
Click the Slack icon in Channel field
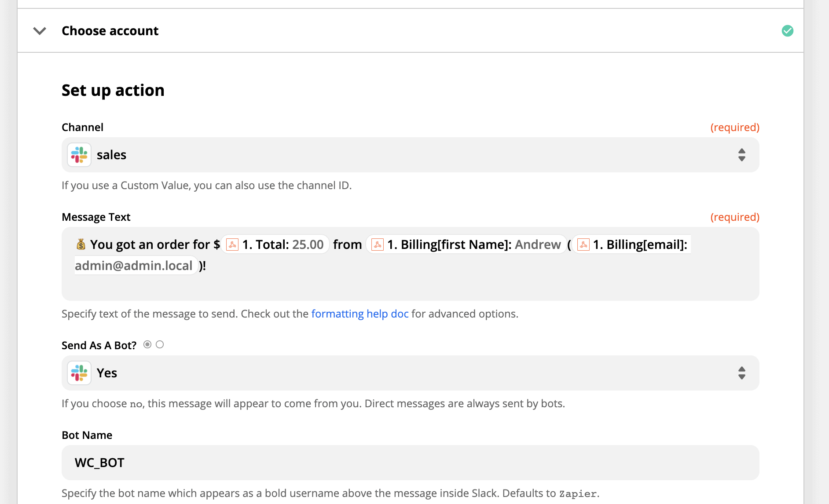(79, 155)
